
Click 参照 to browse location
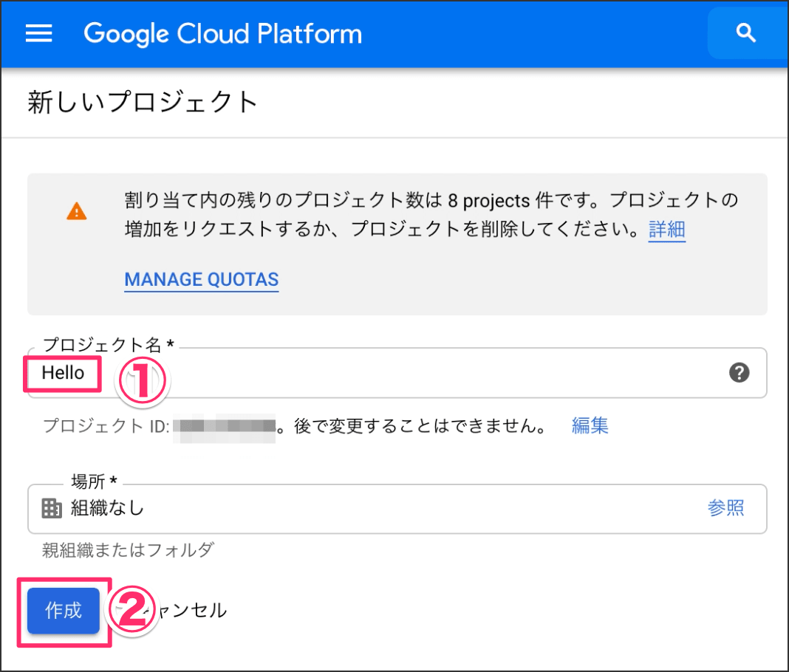(725, 508)
